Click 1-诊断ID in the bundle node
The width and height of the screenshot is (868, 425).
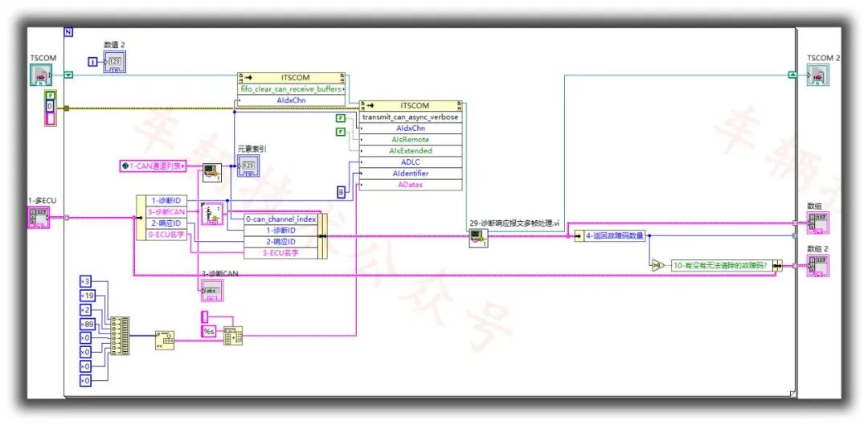(x=281, y=231)
